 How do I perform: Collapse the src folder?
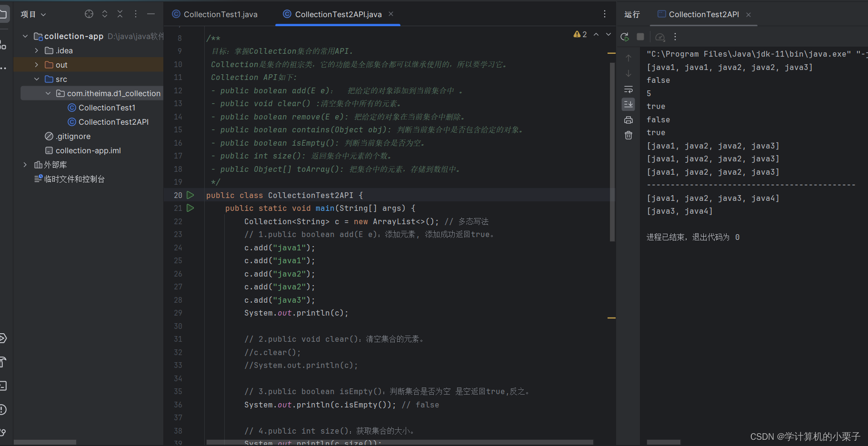click(x=37, y=79)
